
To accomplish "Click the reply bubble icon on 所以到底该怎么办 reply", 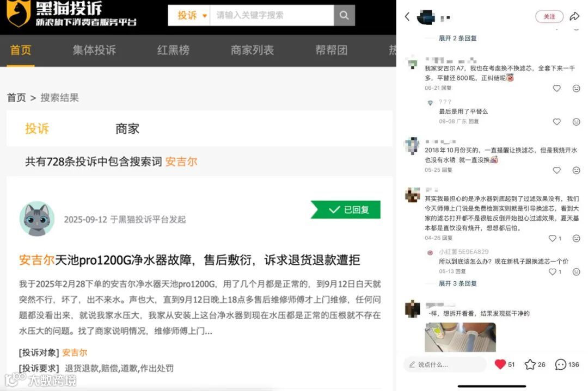I will 577,271.
